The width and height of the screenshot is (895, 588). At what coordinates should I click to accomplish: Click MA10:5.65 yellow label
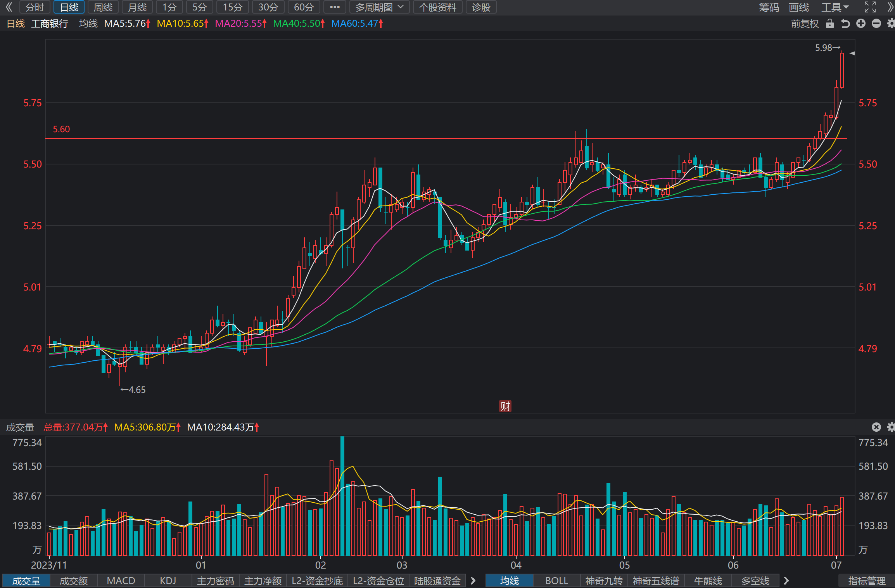coord(183,24)
